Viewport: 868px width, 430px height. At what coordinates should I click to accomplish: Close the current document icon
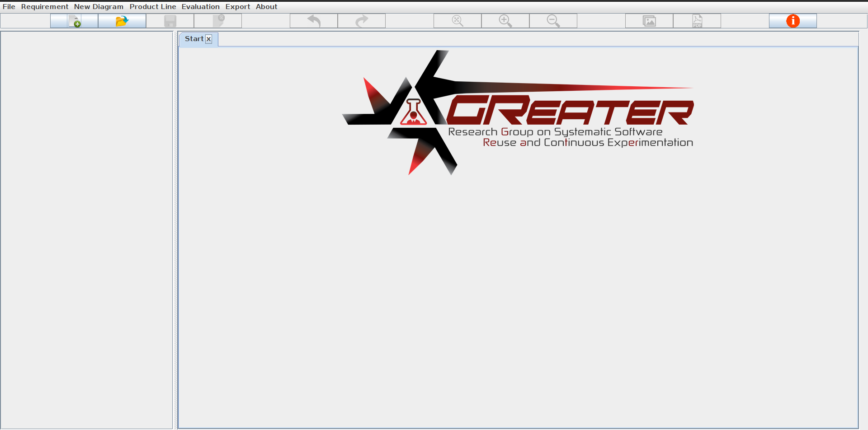(x=217, y=20)
